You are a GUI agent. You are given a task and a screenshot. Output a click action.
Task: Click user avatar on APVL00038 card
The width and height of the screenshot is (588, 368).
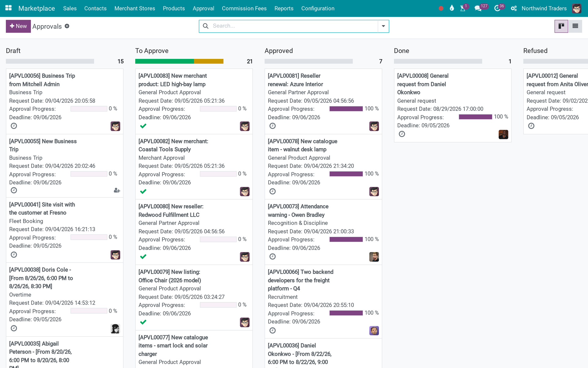(x=115, y=329)
